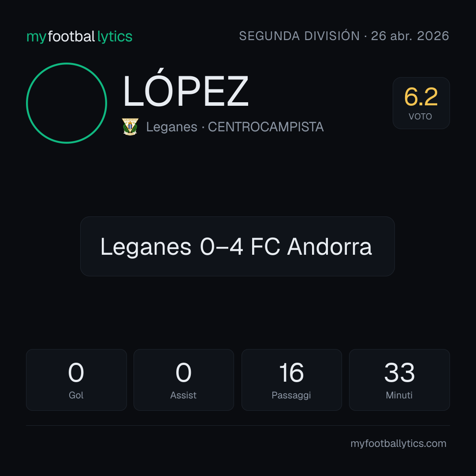Click FC Andorra in the score line
476x476 pixels.
click(311, 247)
